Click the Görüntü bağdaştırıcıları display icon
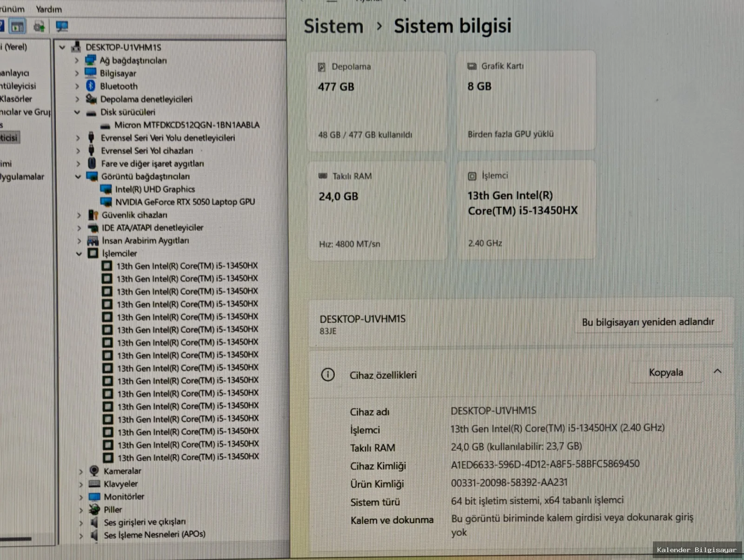The height and width of the screenshot is (560, 744). click(x=92, y=177)
